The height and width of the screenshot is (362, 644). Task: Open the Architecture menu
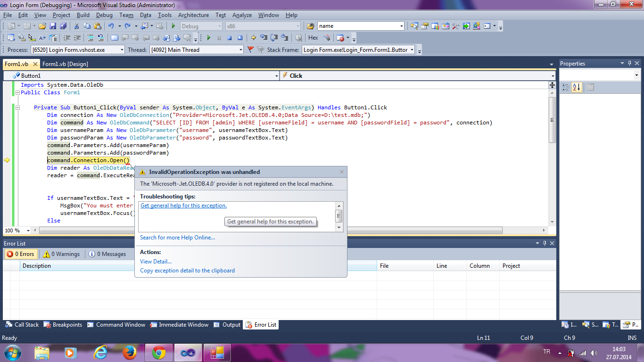193,15
